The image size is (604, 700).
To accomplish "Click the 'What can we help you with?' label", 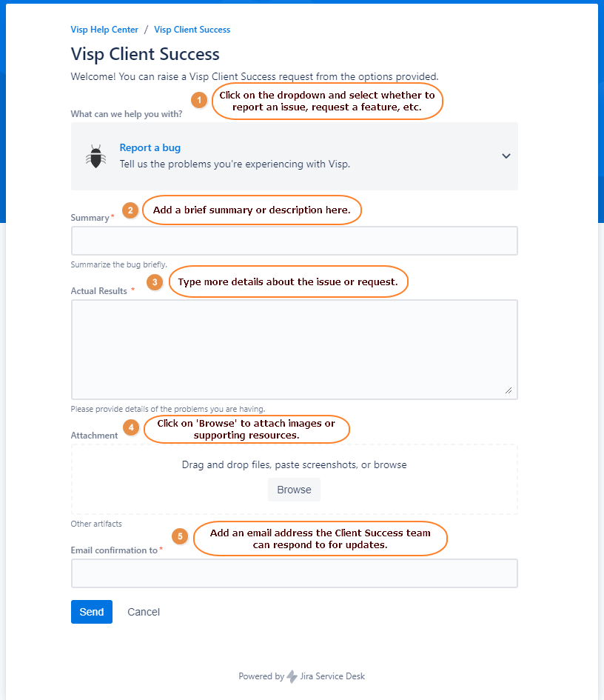I will pyautogui.click(x=127, y=114).
